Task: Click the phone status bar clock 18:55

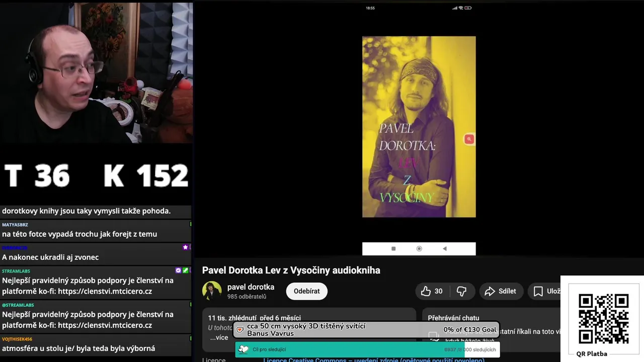Action: click(370, 8)
